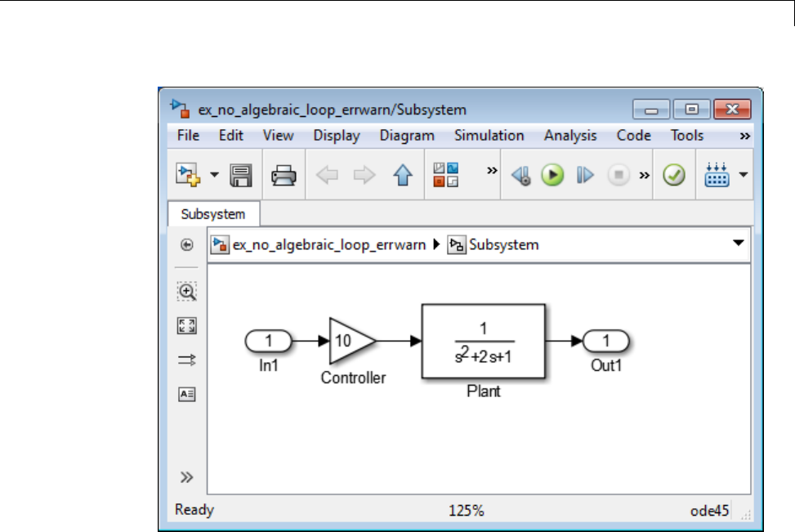The height and width of the screenshot is (532, 795).
Task: Open the Model Advisor checkmark icon
Action: (674, 176)
